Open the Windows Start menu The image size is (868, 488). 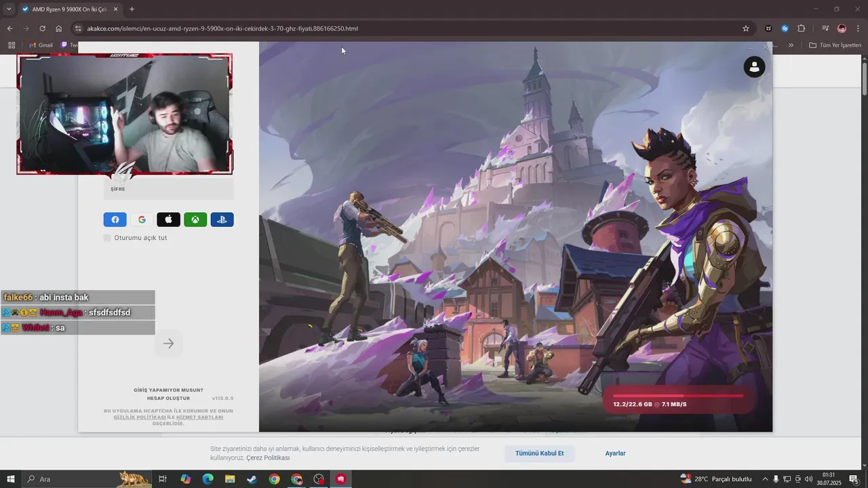10,479
